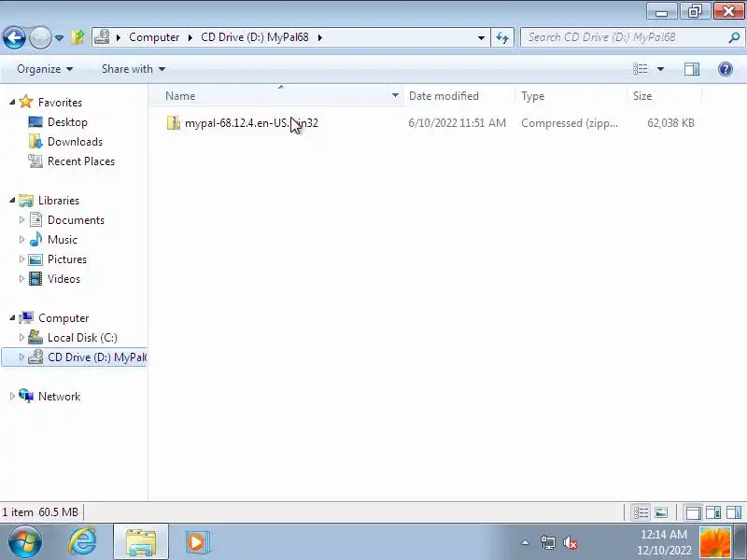The height and width of the screenshot is (560, 747).
Task: Open Recent Places in Favorites
Action: point(81,161)
